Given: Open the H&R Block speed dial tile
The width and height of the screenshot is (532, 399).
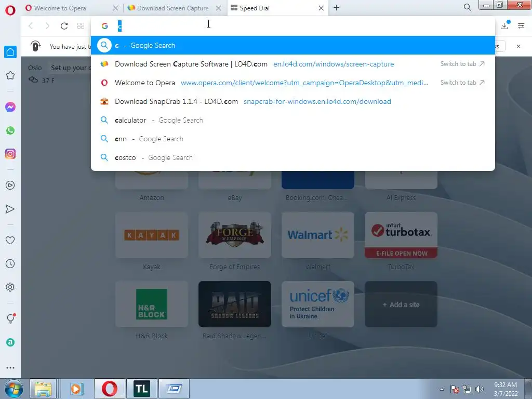Looking at the screenshot, I should [152, 304].
